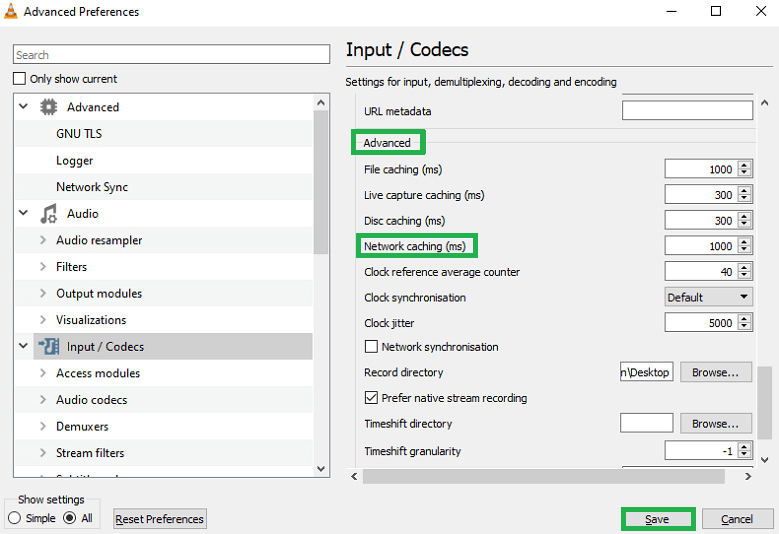The image size is (779, 534).
Task: Expand the Access modules node
Action: tap(43, 373)
